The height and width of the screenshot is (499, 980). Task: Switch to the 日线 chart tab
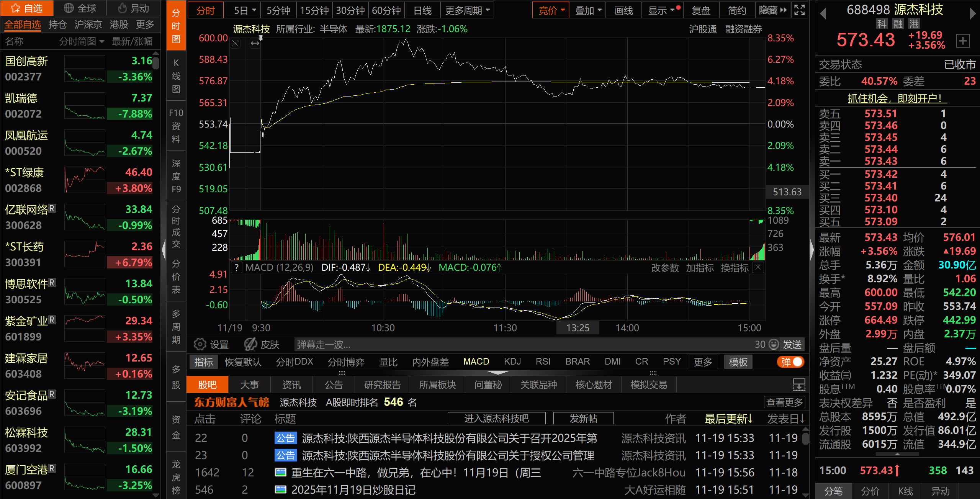click(x=422, y=10)
